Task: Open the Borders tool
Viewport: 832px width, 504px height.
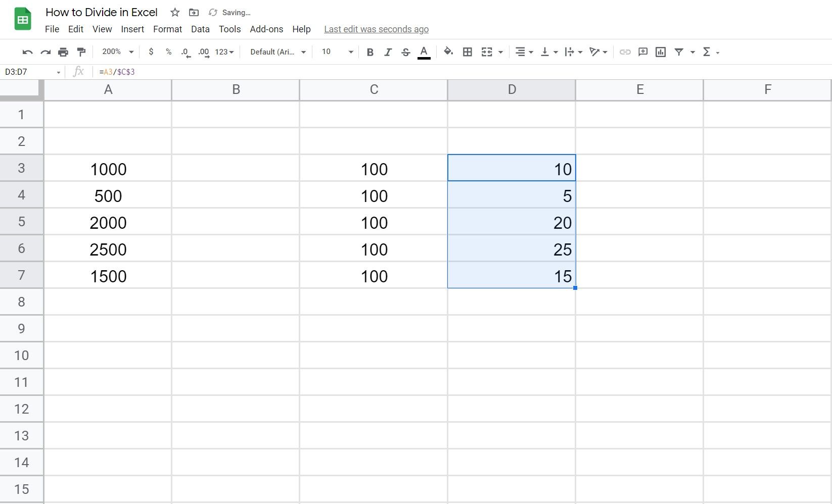Action: (468, 52)
